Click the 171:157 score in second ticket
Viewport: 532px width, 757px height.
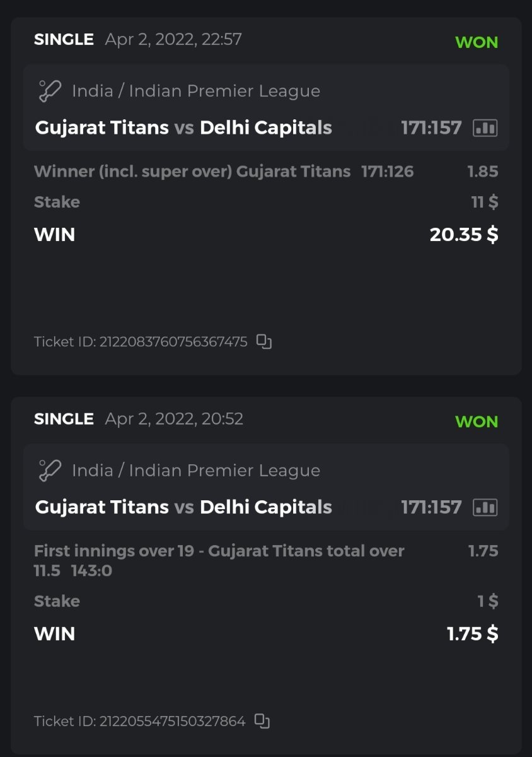pos(431,507)
